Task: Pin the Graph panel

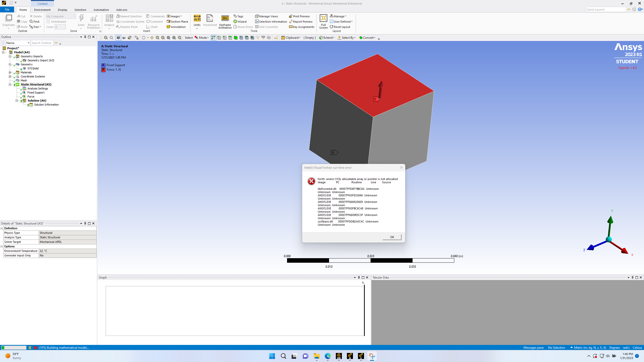Action: [359, 278]
